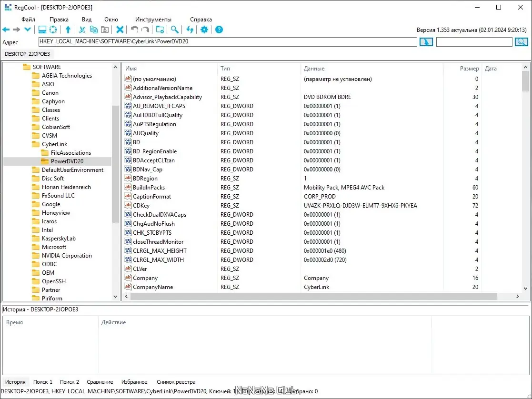Screen dimensions: 532x399
Task: Click the blue Back arrow in toolbar
Action: (x=6, y=30)
